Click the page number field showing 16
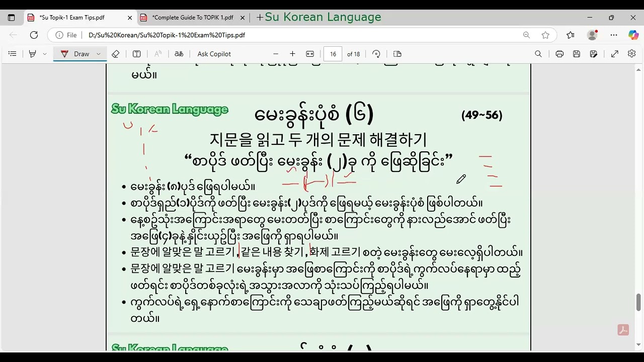Viewport: 644px width, 362px height. (x=333, y=54)
